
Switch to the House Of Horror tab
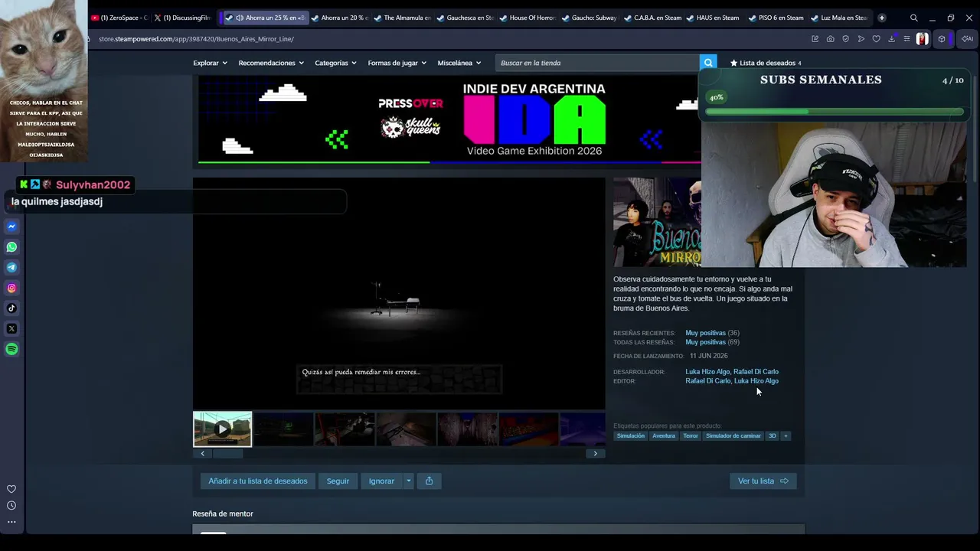pyautogui.click(x=528, y=18)
